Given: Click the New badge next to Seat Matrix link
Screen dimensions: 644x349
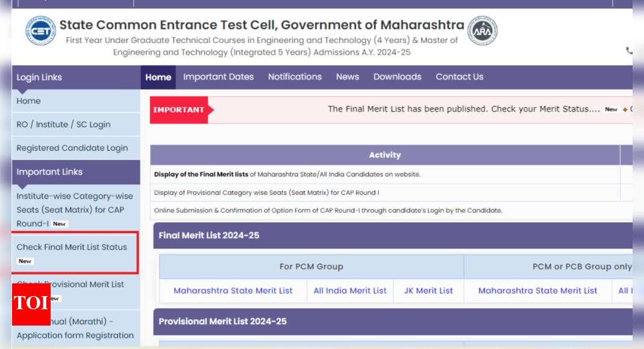Looking at the screenshot, I should (60, 223).
